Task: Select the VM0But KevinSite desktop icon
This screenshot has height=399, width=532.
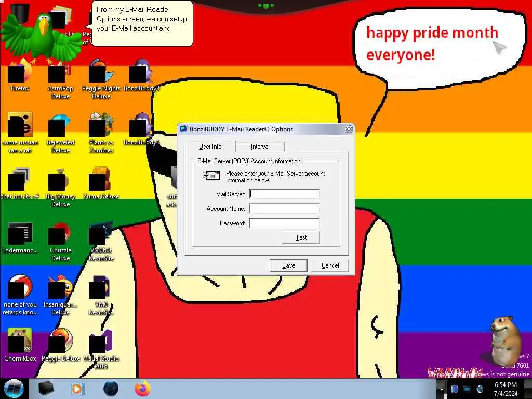Action: [x=101, y=241]
